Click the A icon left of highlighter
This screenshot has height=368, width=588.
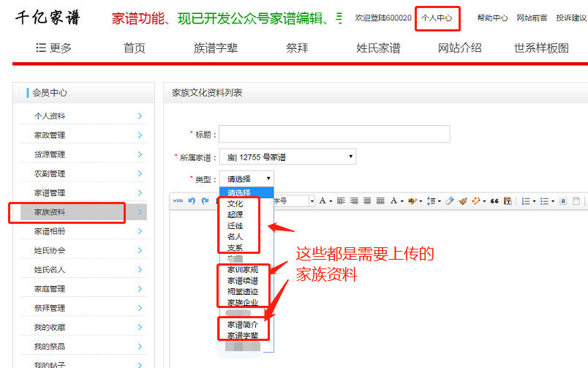coord(393,201)
